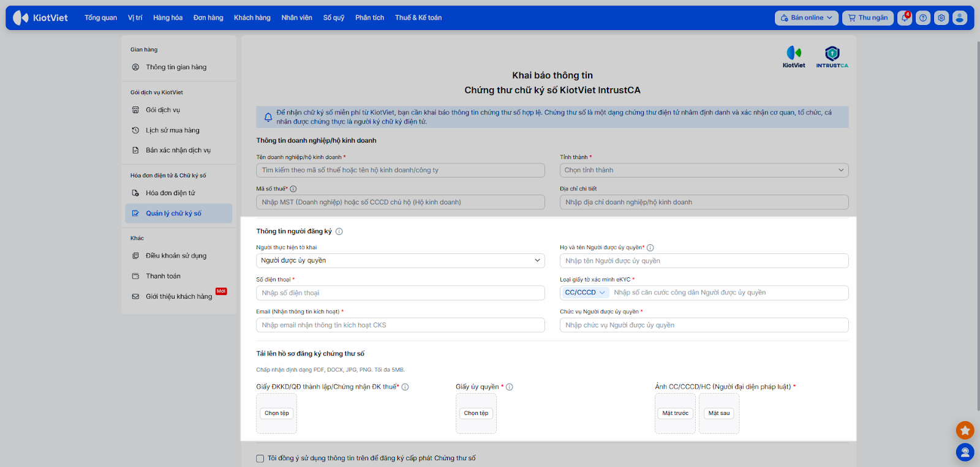Screen dimensions: 980x467
Task: Open Điều khoản sử dụng
Action: [179, 256]
